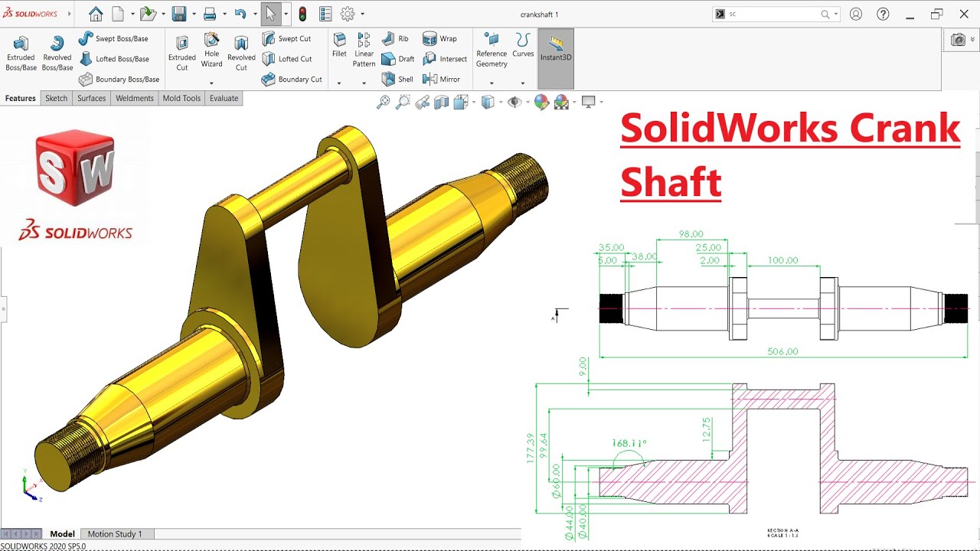Expand the Hole Wizard dropdown arrow
Screen dimensions: 980x551
(211, 83)
